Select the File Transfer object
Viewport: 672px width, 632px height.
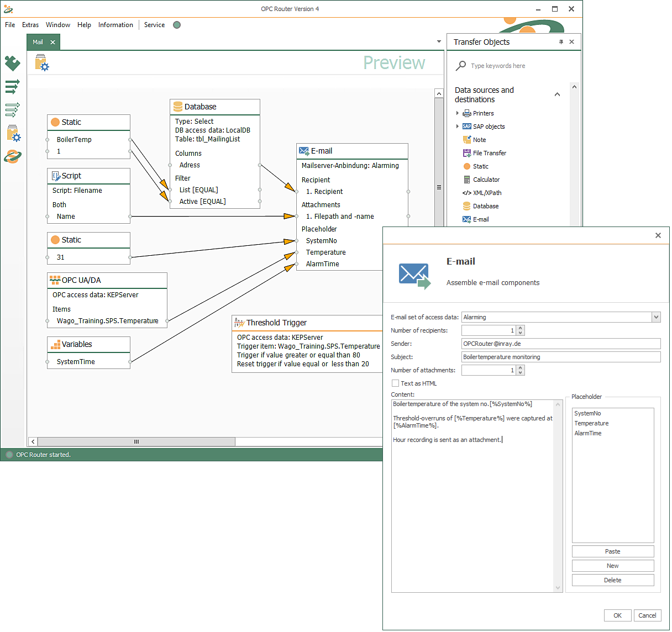point(489,153)
